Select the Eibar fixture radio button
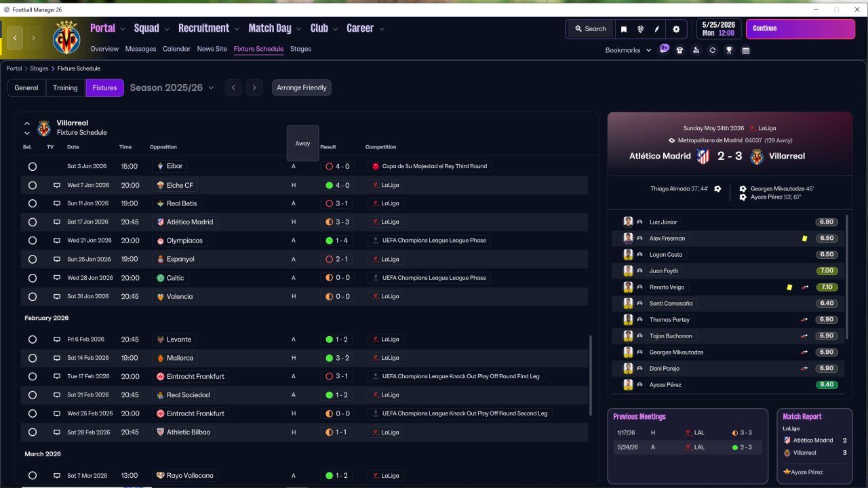The height and width of the screenshot is (488, 868). [33, 167]
